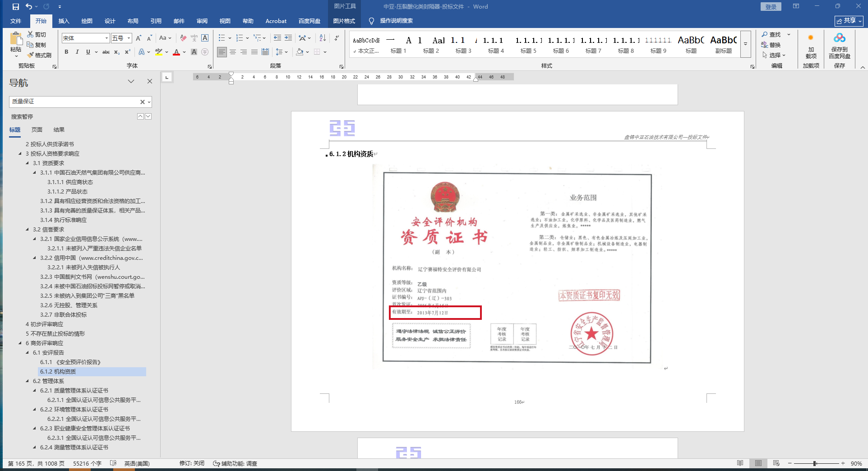Image resolution: width=868 pixels, height=471 pixels.
Task: Toggle bold formatting
Action: (66, 52)
